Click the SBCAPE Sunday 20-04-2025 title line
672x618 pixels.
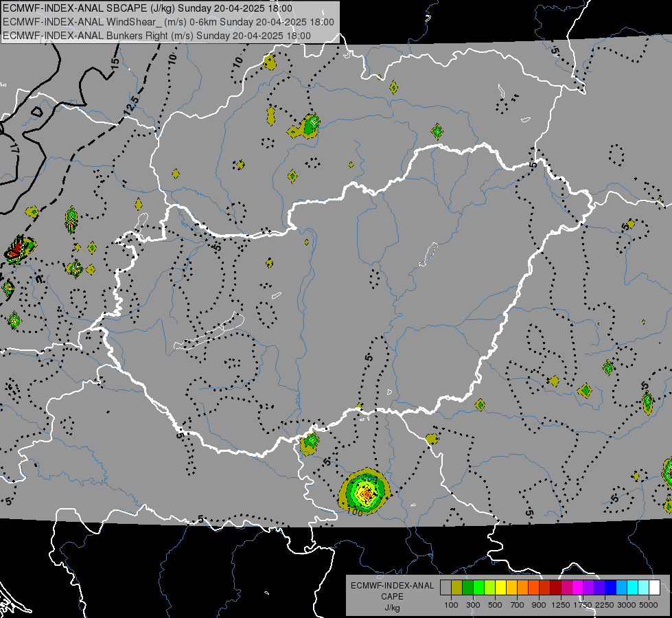[148, 8]
